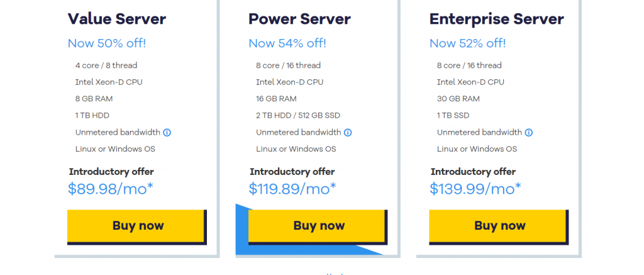The height and width of the screenshot is (275, 644).
Task: Click the 1 TB SSD specification
Action: pyautogui.click(x=453, y=116)
